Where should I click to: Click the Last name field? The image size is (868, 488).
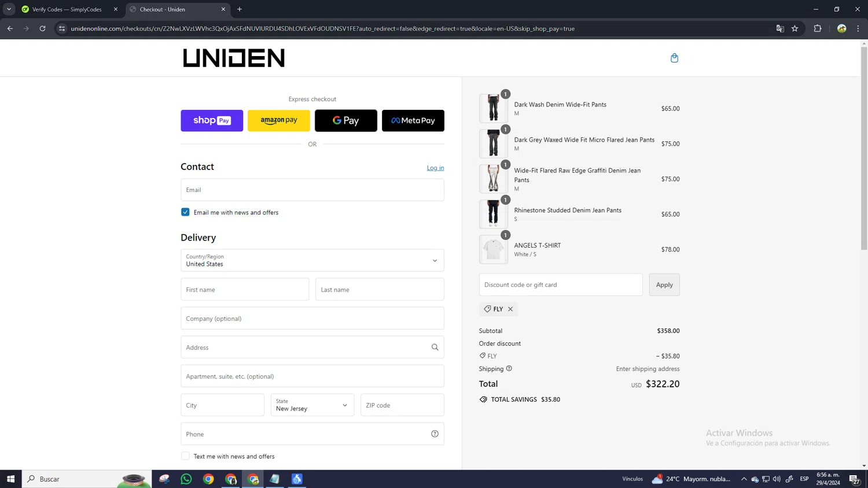pyautogui.click(x=380, y=290)
